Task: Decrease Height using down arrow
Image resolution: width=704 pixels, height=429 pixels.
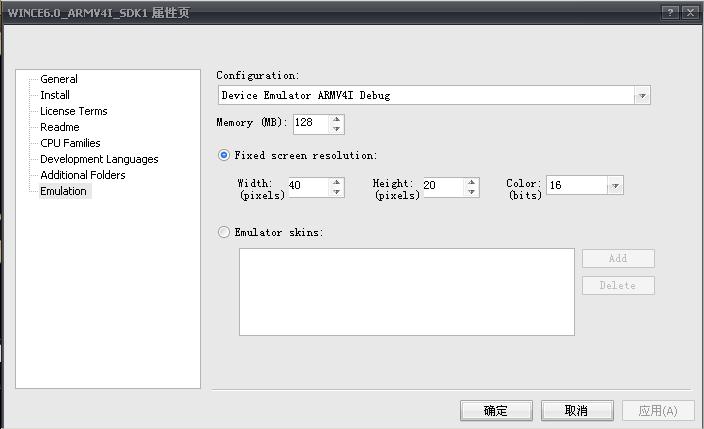Action: (x=471, y=192)
